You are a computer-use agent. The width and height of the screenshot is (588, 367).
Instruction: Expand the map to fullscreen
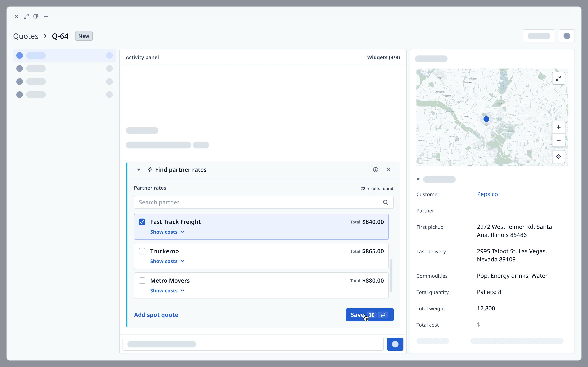558,78
